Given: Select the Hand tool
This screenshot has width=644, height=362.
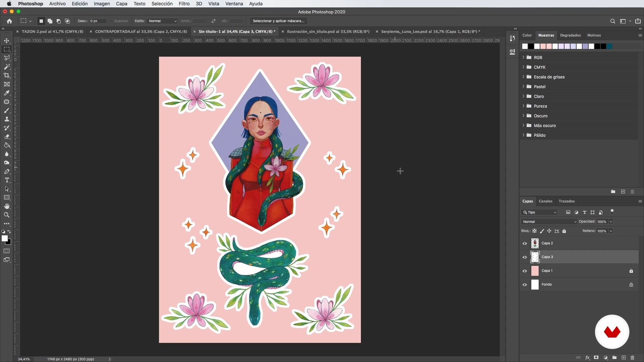Looking at the screenshot, I should point(7,206).
